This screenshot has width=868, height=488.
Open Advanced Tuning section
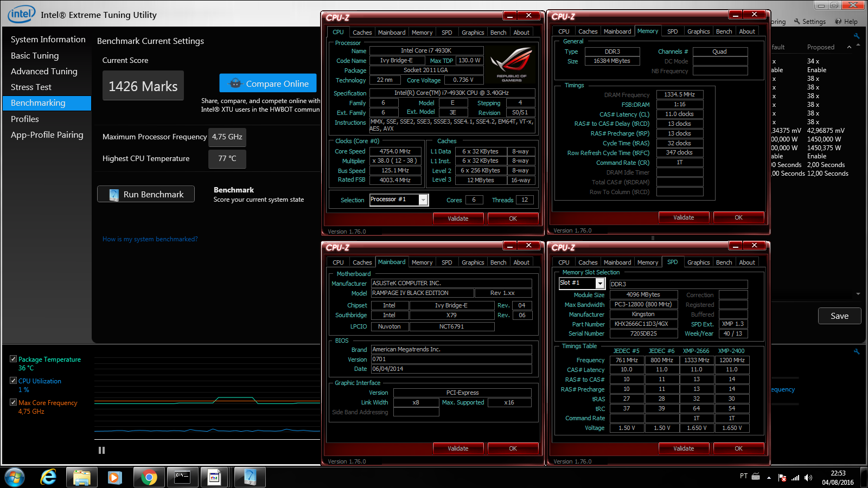[44, 71]
